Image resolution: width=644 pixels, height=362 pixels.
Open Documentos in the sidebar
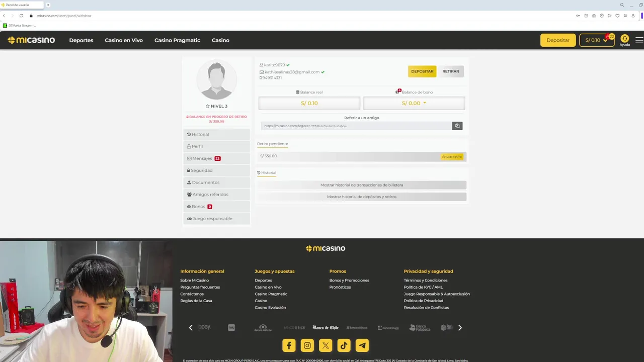pyautogui.click(x=216, y=183)
